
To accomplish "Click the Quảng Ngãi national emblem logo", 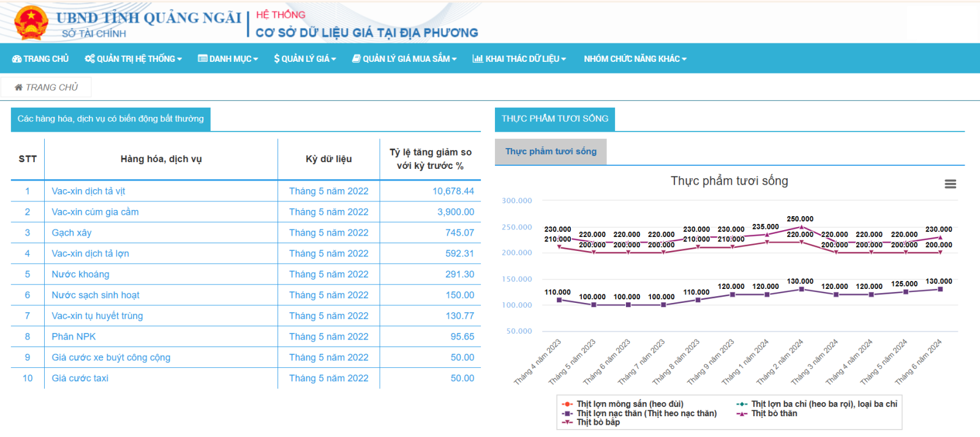I will click(31, 23).
